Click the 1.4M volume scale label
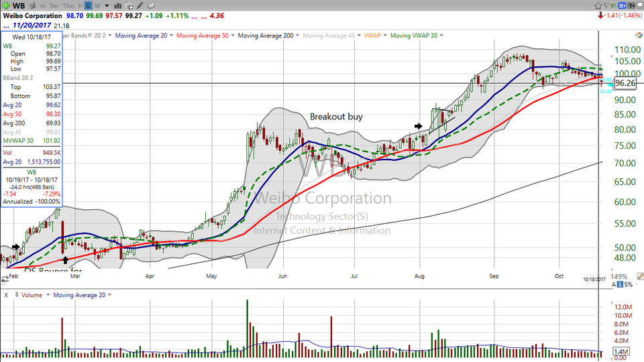Viewport: 644px width, 362px height. pyautogui.click(x=621, y=351)
